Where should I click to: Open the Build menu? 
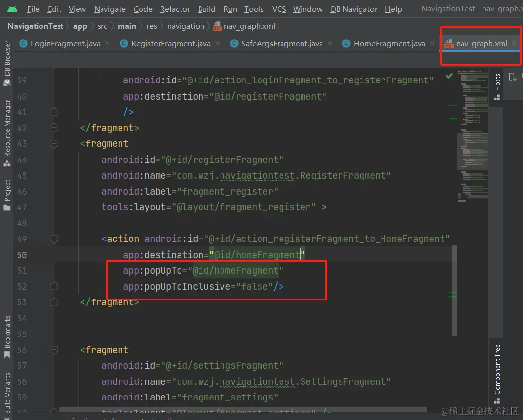click(x=206, y=9)
